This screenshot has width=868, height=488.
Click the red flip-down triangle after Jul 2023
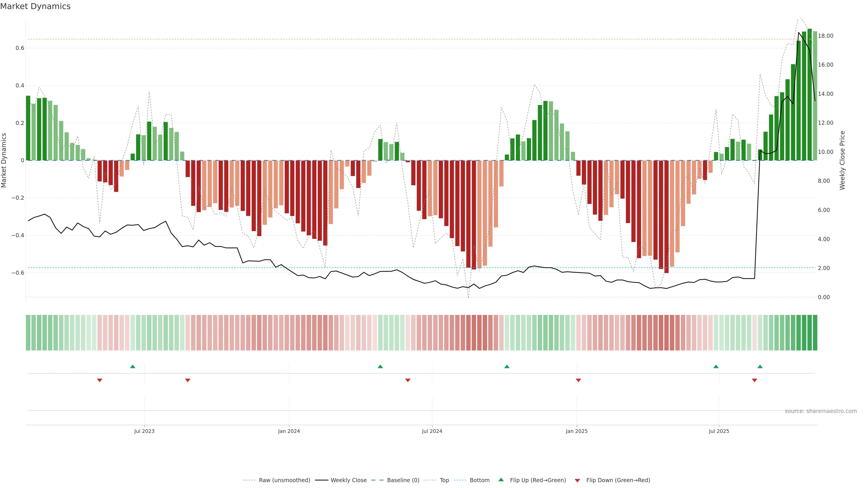(x=188, y=380)
